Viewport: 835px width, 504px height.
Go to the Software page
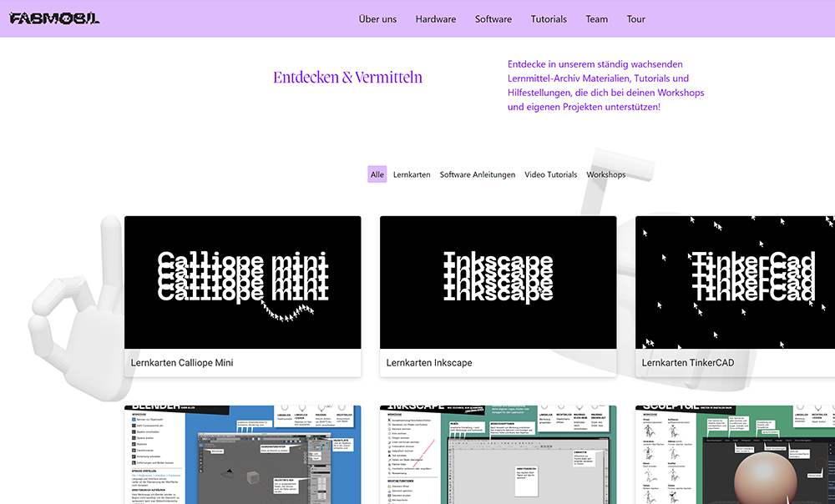493,19
